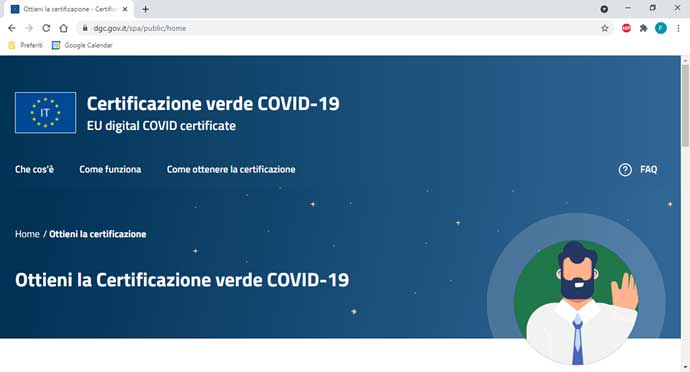Viewport: 690px width, 372px height.
Task: Open Chrome three-dot menu
Action: (x=678, y=28)
